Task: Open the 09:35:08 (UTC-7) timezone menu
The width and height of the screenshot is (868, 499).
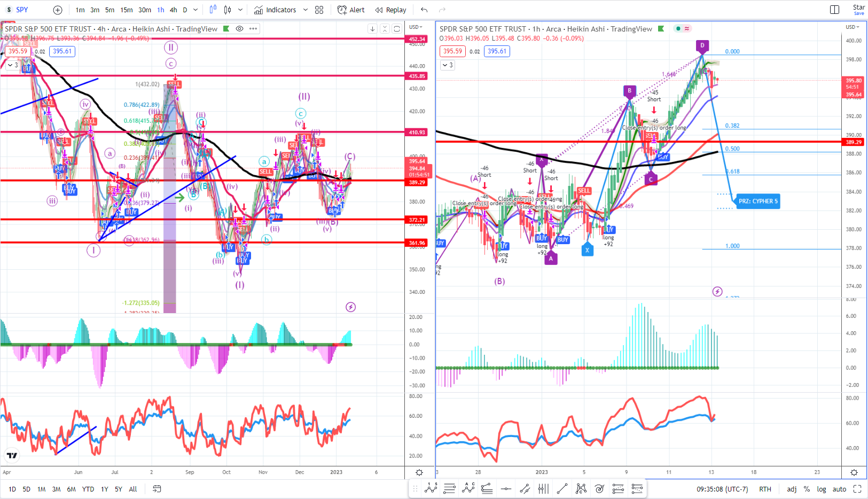Action: 722,489
